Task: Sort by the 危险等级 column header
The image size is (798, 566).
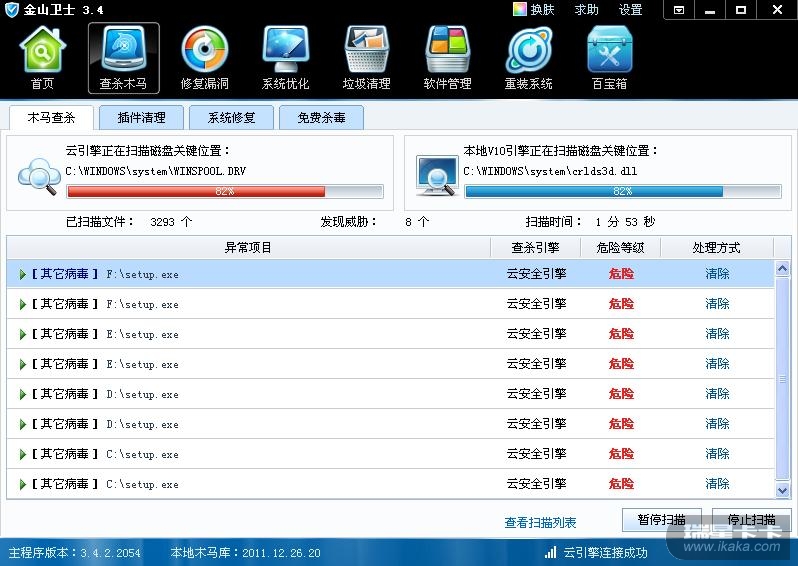Action: click(x=620, y=248)
